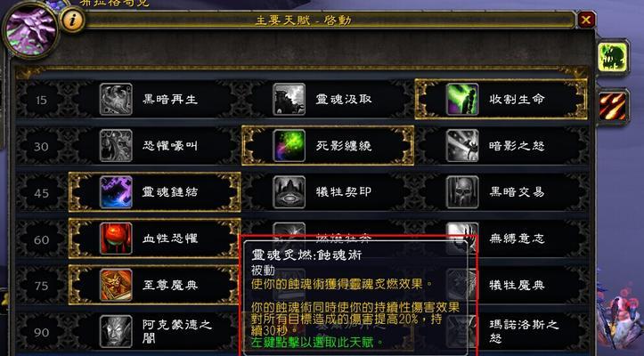Click the purple character portrait
Screen dimensions: 644x356
(31, 31)
